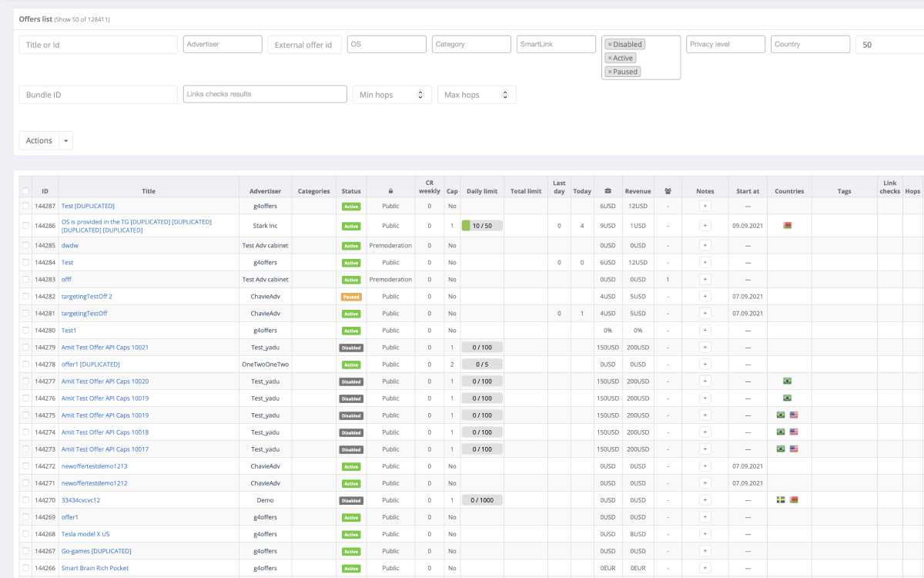Open the Category filter dropdown
This screenshot has height=578, width=924.
pyautogui.click(x=471, y=45)
